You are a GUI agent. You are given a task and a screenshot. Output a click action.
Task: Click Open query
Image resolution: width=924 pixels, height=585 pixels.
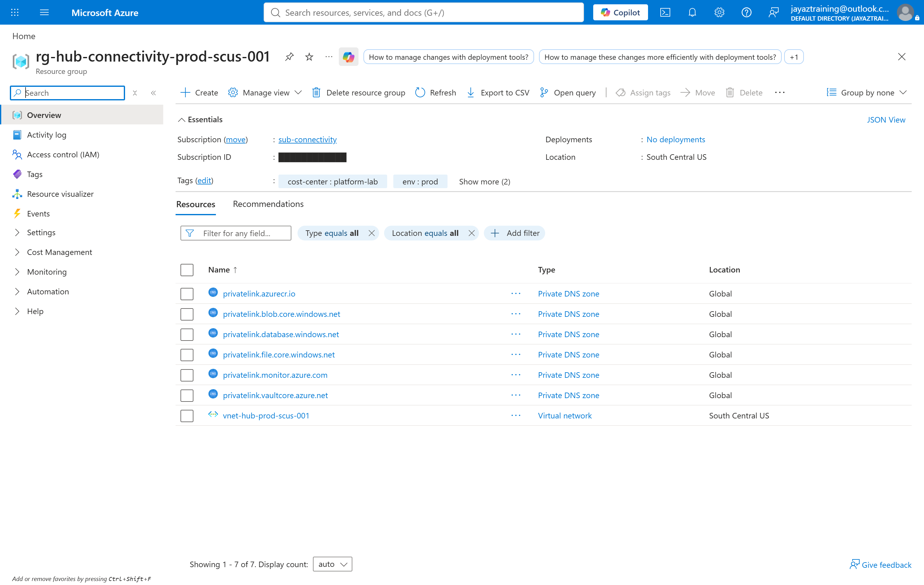click(x=568, y=92)
